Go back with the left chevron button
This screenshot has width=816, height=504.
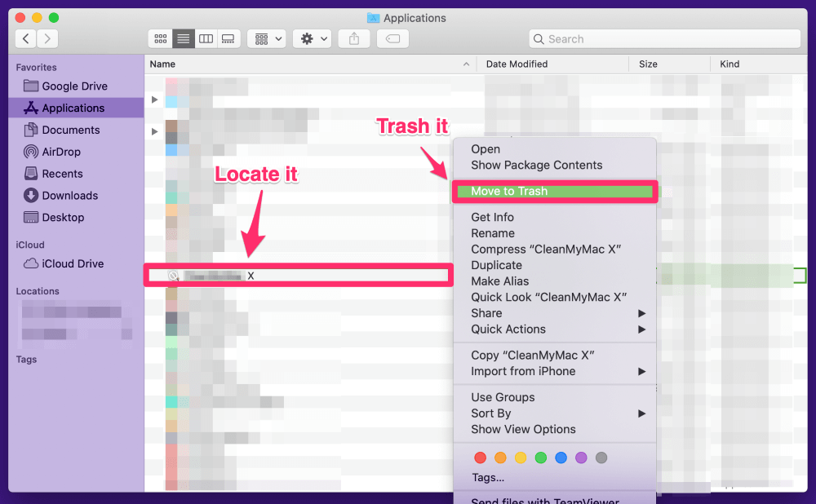pos(26,38)
